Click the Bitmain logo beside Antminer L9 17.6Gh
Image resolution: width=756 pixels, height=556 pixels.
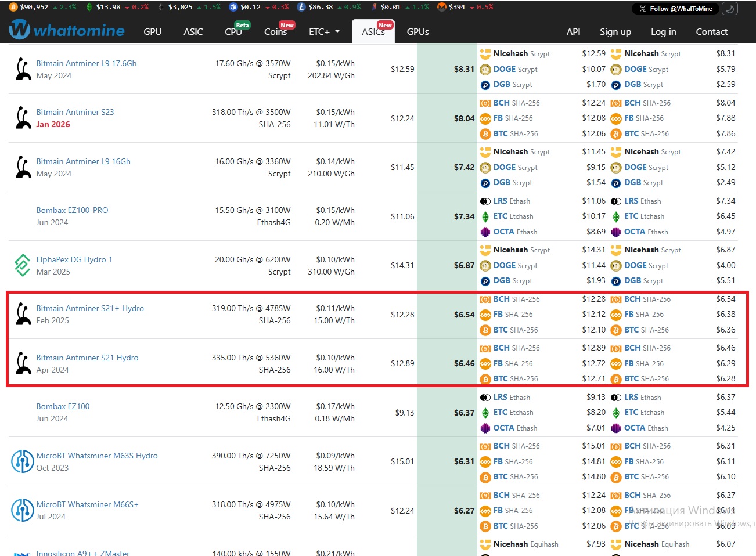point(23,69)
